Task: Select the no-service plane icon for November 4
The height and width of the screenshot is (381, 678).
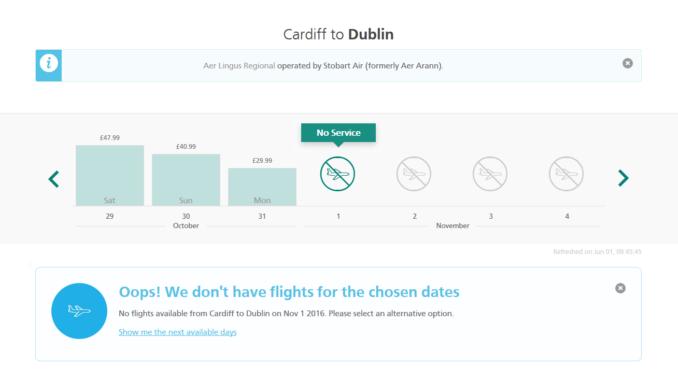Action: click(566, 174)
